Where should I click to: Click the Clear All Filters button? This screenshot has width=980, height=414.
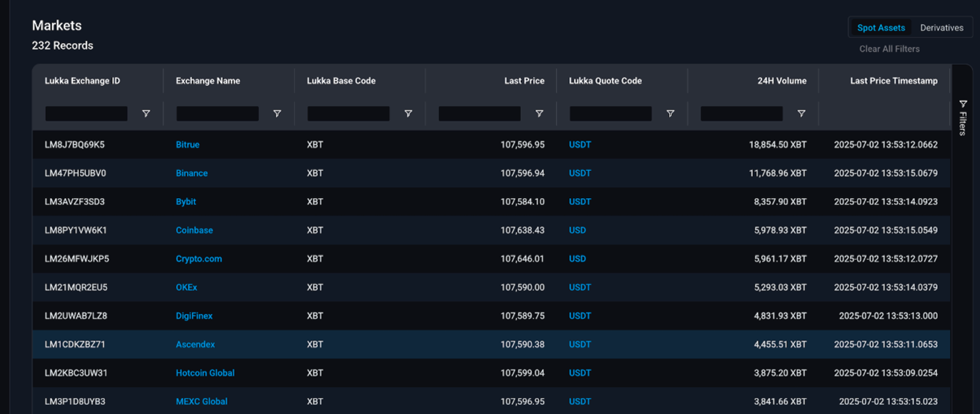pos(889,49)
